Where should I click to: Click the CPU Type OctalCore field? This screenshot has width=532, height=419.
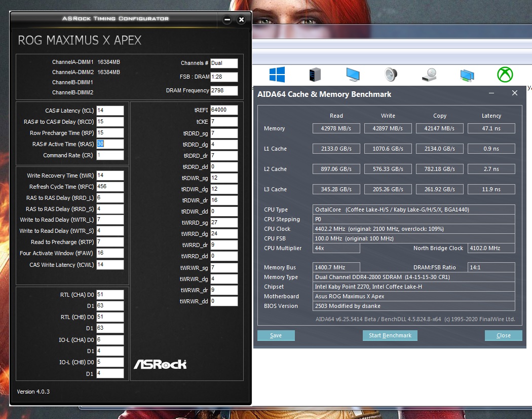[x=413, y=209]
